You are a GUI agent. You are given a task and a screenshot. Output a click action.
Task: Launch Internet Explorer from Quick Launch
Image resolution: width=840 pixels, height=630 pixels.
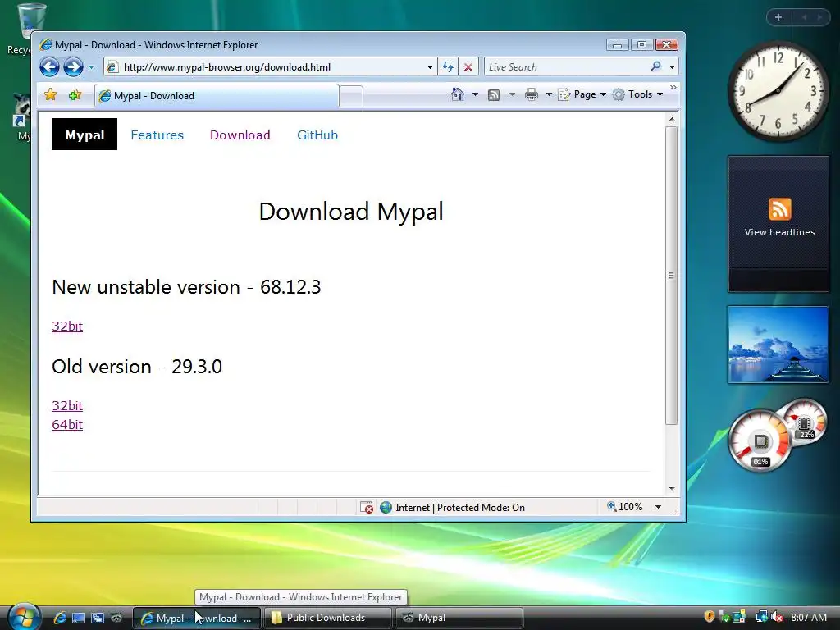click(x=59, y=618)
